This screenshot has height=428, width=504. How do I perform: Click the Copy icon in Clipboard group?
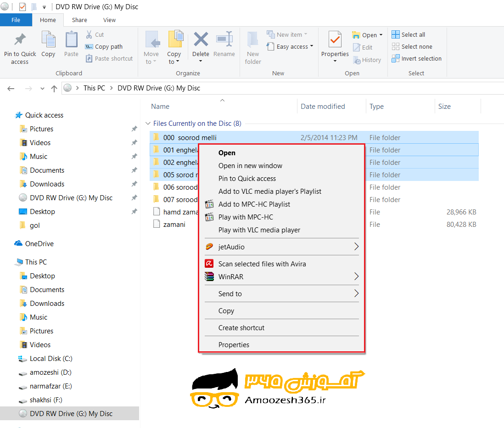point(48,39)
